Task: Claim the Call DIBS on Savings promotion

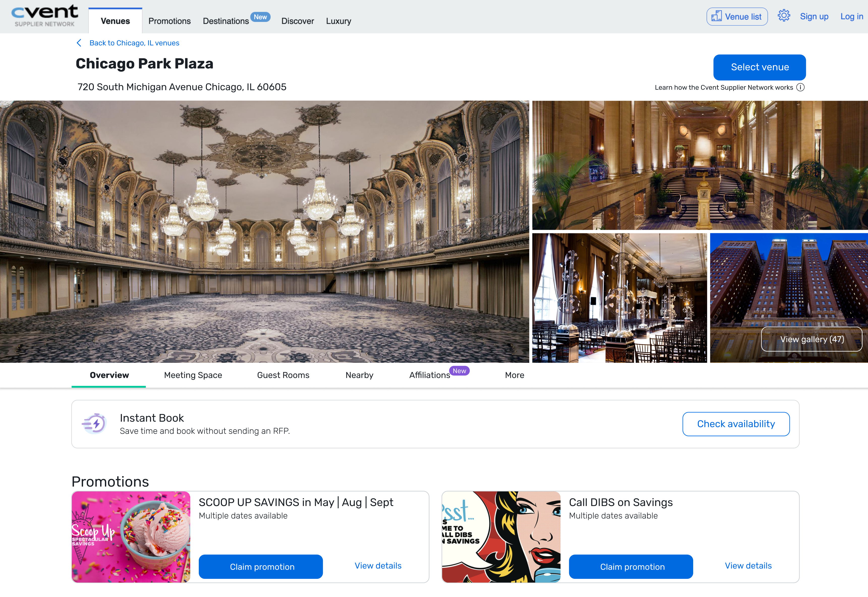Action: (x=631, y=567)
